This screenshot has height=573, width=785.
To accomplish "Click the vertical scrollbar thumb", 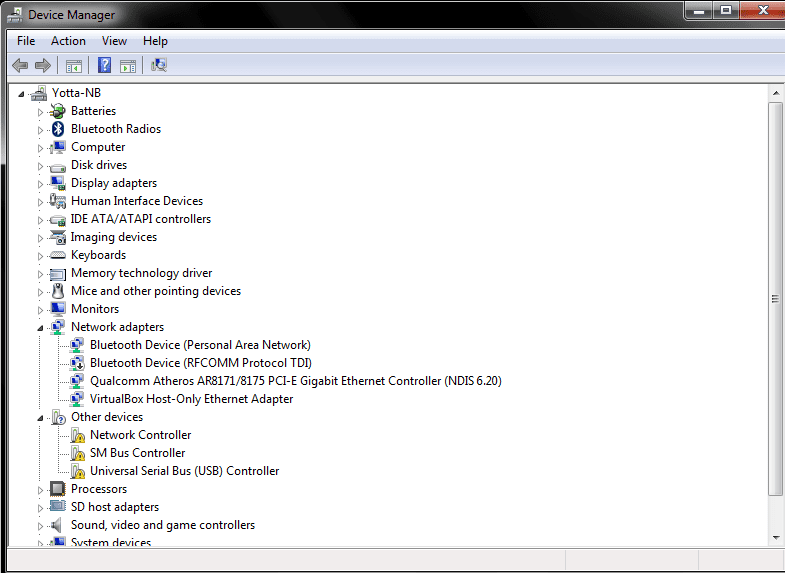I will click(776, 299).
